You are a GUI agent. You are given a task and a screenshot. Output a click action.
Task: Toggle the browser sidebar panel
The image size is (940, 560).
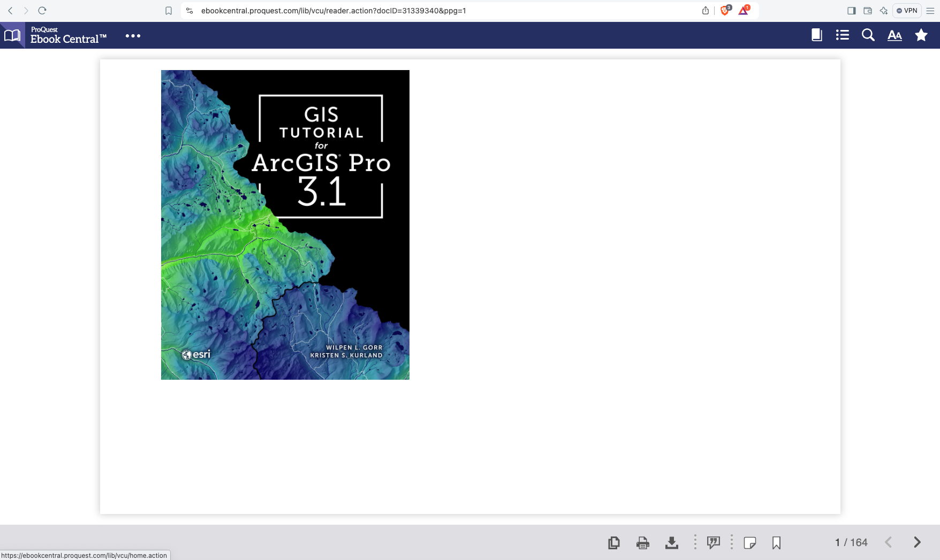click(852, 11)
